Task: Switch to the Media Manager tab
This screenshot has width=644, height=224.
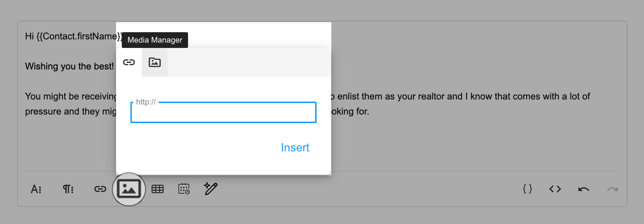Action: pos(155,62)
